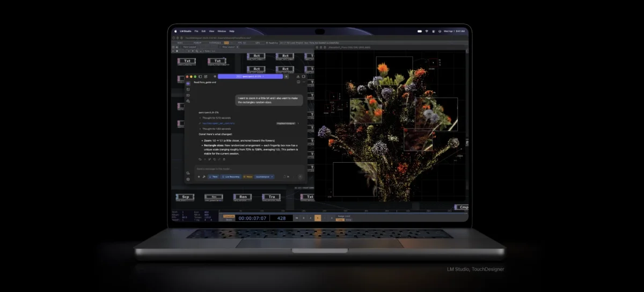
Task: Open the View menu in menu bar
Action: [x=211, y=31]
